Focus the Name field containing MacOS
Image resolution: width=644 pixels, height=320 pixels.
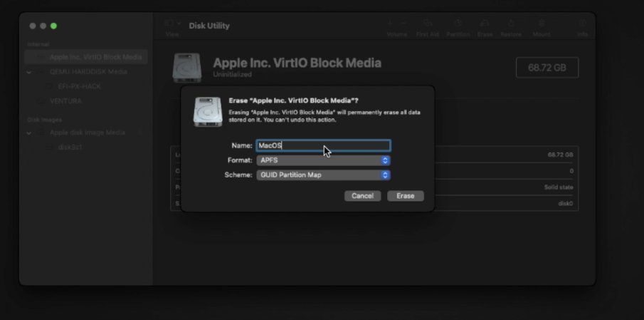pyautogui.click(x=323, y=145)
